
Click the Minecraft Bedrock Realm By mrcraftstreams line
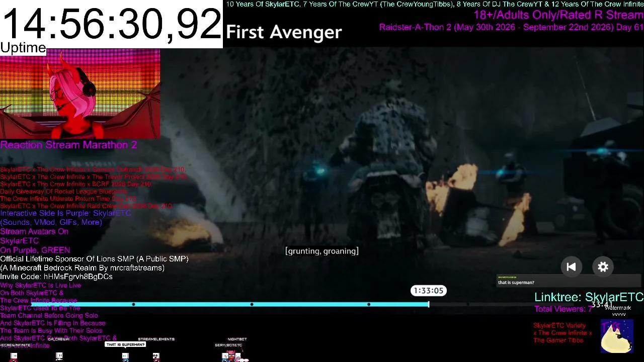tap(83, 268)
